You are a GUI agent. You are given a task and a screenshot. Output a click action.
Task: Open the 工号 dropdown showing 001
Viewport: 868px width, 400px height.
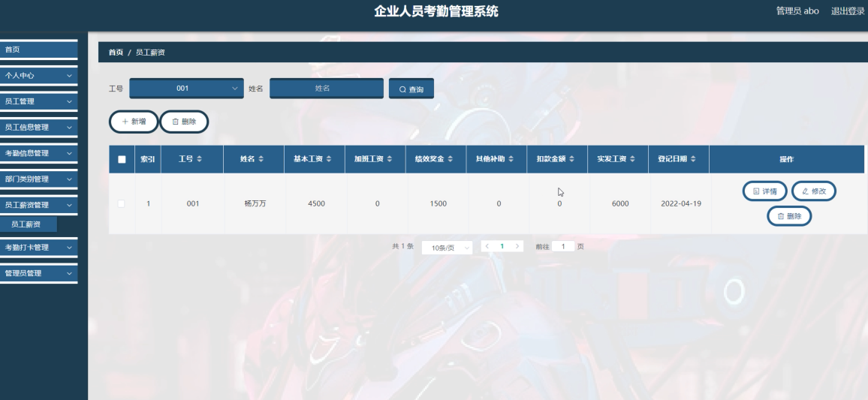pos(186,89)
